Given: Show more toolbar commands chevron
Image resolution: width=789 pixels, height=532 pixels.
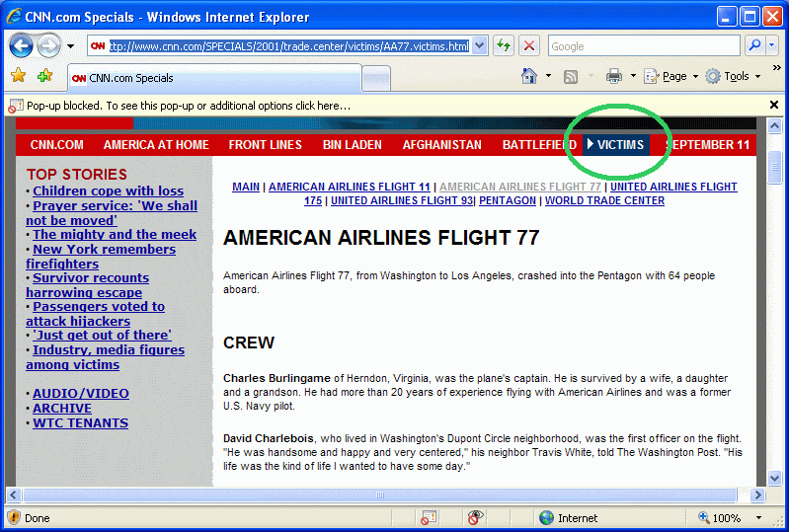Looking at the screenshot, I should pos(776,68).
